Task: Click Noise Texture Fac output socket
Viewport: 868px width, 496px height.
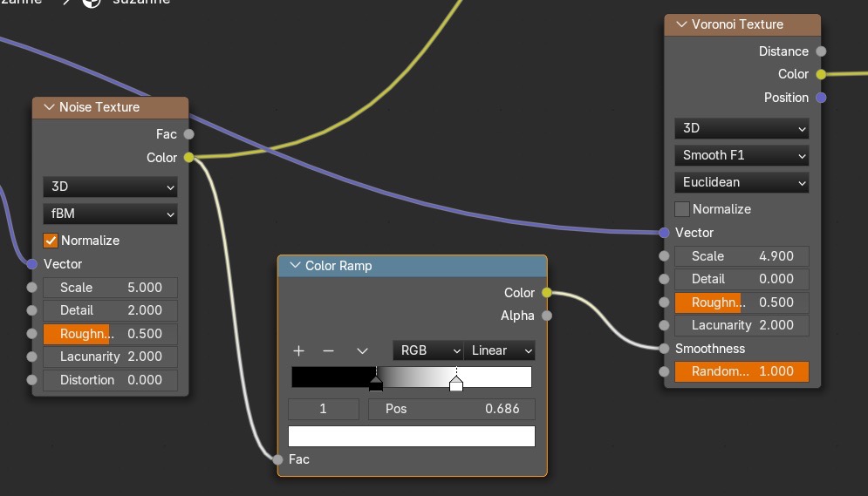Action: tap(188, 134)
